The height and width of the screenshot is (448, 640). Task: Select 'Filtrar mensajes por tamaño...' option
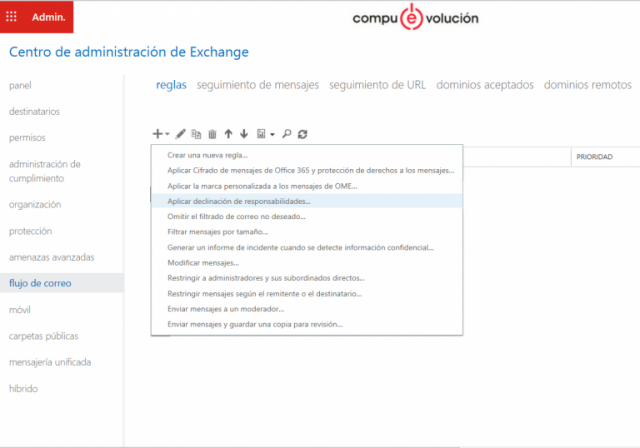[x=211, y=232]
